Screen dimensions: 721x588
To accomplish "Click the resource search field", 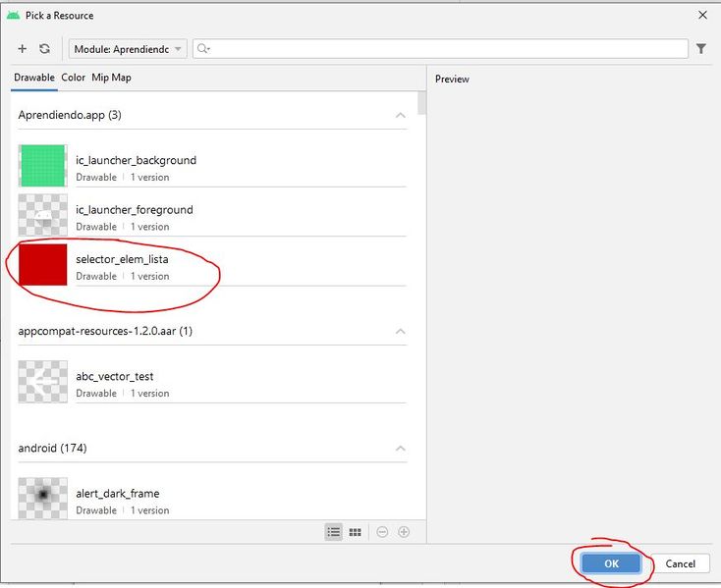I will 440,49.
